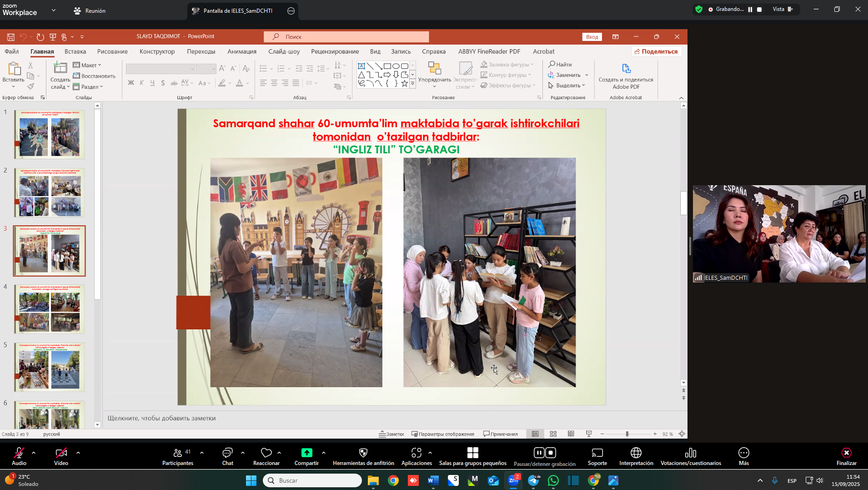Click Поделиться share button
868x490 pixels.
click(656, 51)
